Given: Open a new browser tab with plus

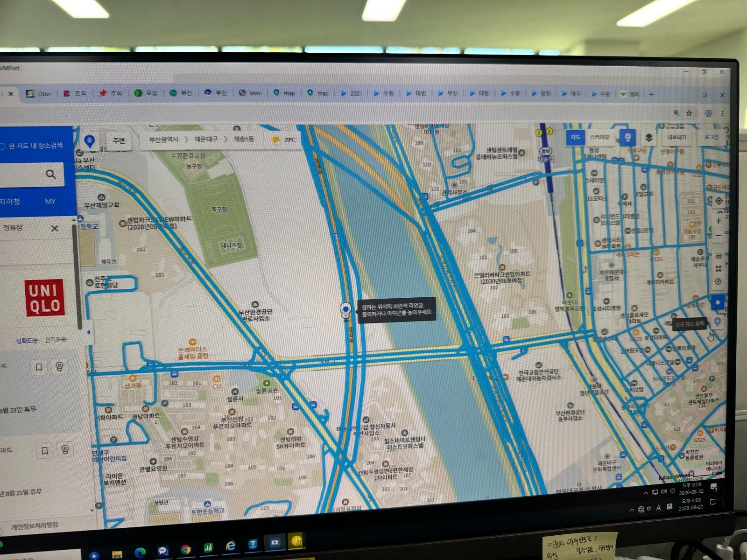Looking at the screenshot, I should [x=651, y=94].
